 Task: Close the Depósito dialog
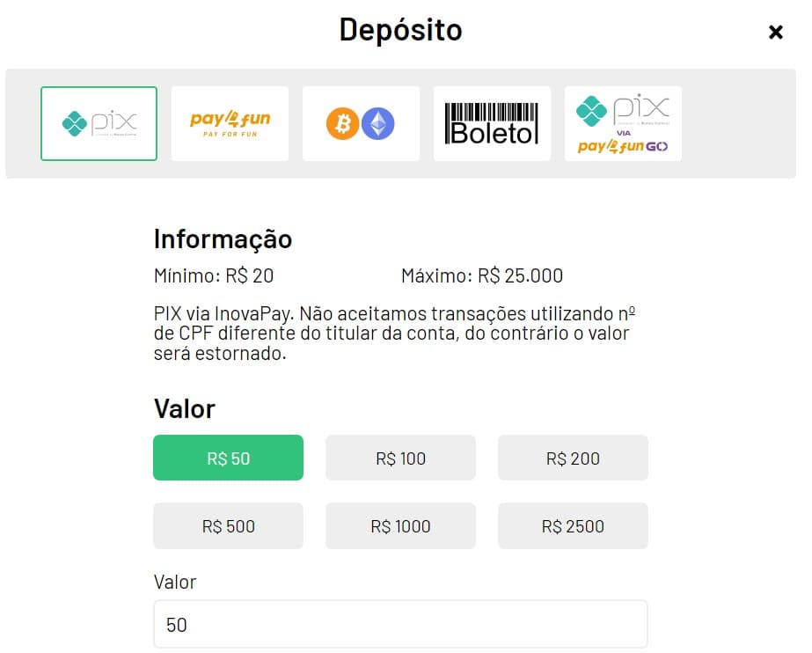point(775,32)
